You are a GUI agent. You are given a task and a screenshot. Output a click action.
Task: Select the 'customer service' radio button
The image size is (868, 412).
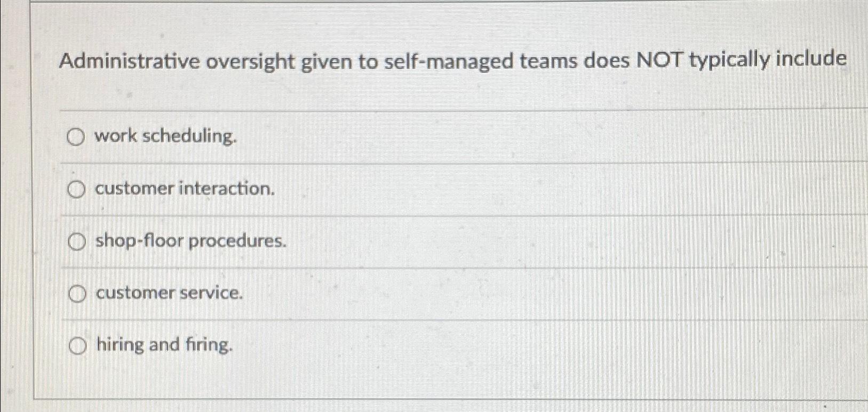tap(77, 294)
